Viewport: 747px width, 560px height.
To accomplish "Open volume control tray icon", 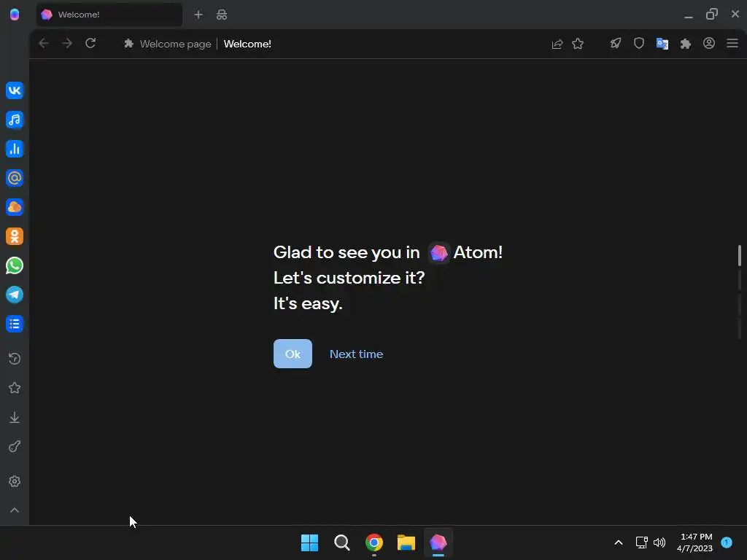I will pyautogui.click(x=659, y=542).
